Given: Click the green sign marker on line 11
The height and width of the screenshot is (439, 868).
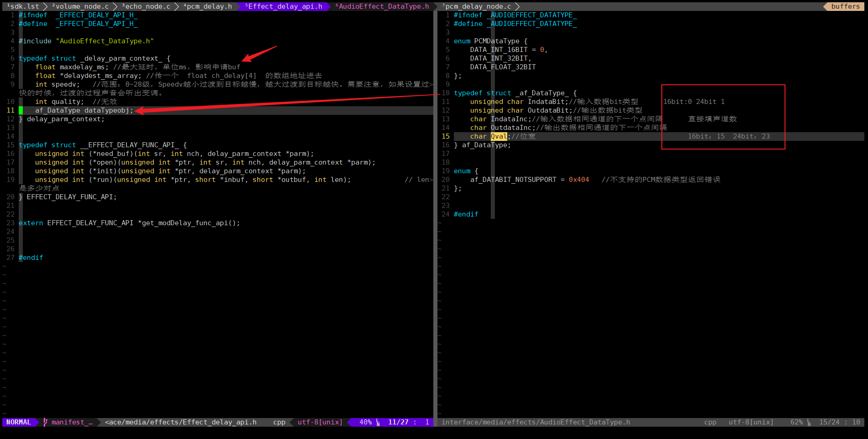Looking at the screenshot, I should click(x=21, y=110).
